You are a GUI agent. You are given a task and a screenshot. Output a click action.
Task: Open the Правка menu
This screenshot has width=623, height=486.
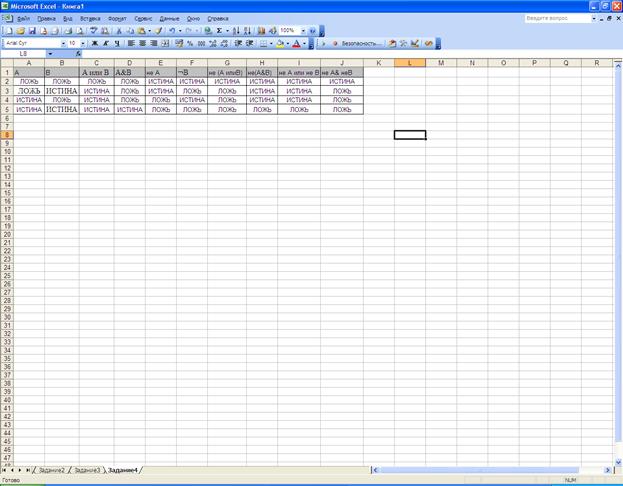[x=46, y=19]
